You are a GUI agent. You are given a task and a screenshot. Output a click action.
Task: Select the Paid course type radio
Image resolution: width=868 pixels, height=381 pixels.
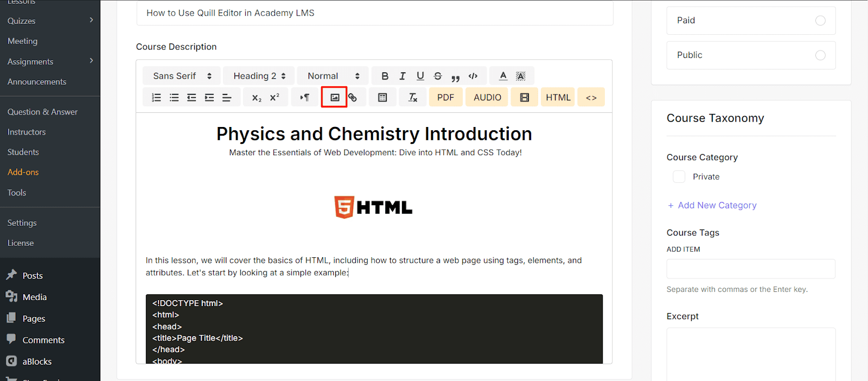(820, 21)
